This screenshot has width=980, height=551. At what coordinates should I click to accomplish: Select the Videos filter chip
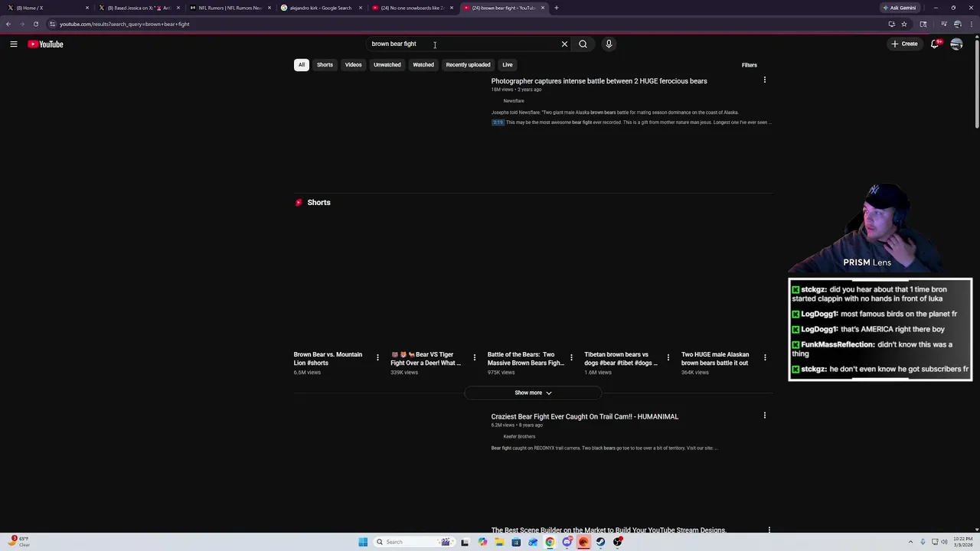tap(353, 64)
